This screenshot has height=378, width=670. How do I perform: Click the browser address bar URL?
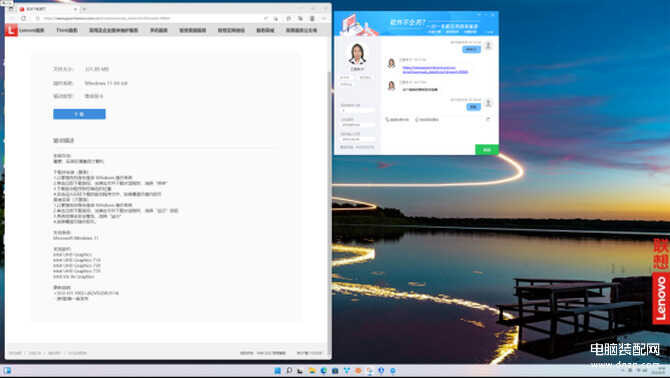107,18
